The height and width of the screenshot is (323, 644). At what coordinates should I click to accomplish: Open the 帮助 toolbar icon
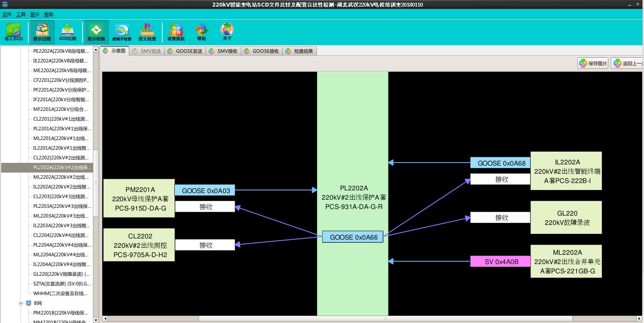(x=201, y=32)
